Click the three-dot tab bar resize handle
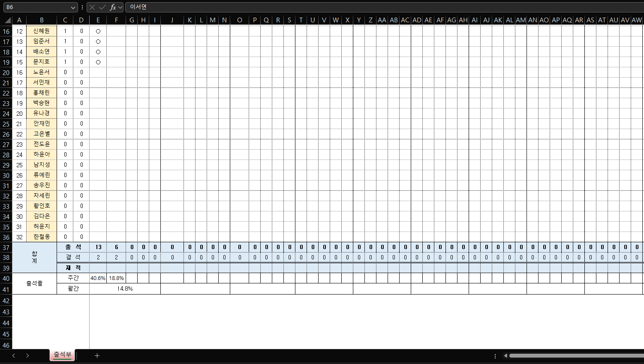Screen dimensions: 644x364 [495, 356]
